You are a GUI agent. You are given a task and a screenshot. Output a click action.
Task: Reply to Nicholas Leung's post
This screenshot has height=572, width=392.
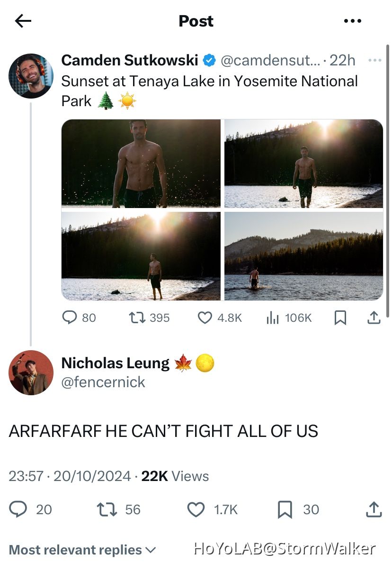click(x=18, y=509)
